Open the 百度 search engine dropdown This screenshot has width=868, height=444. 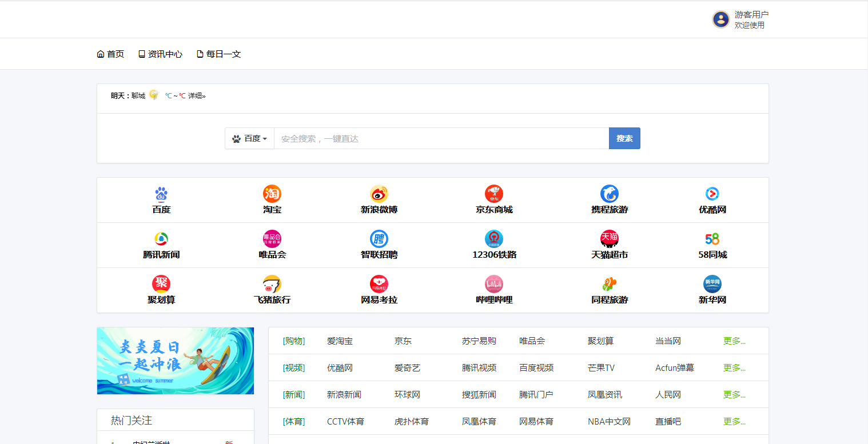[249, 138]
